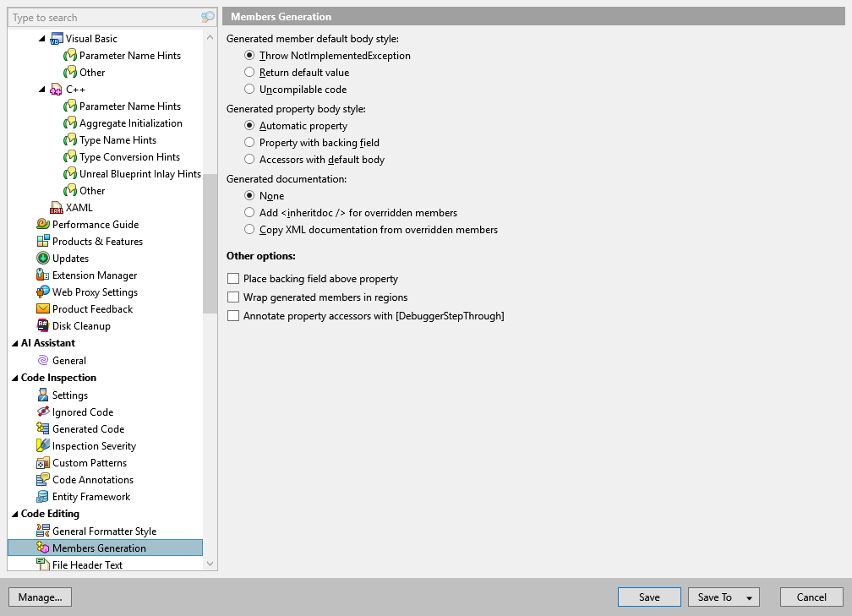Click the Visual Basic language icon
The image size is (852, 616).
pos(56,39)
